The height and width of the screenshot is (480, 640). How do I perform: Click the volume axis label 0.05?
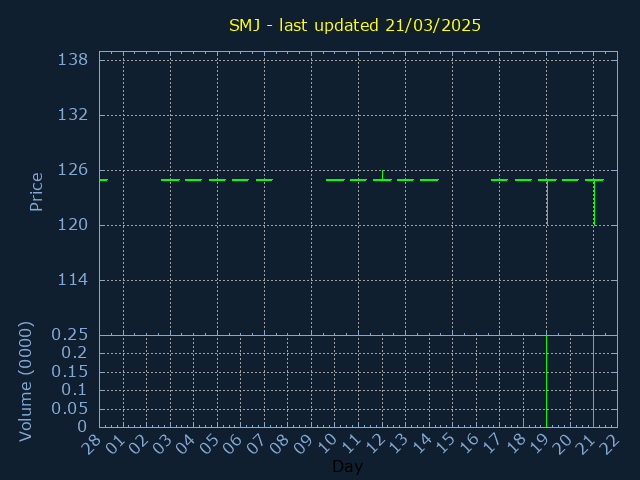point(69,408)
